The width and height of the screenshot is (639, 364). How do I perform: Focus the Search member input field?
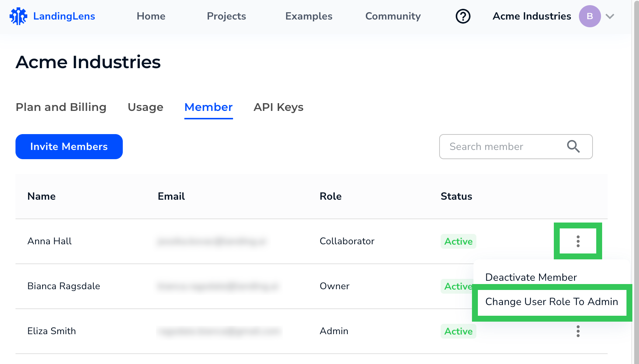501,147
